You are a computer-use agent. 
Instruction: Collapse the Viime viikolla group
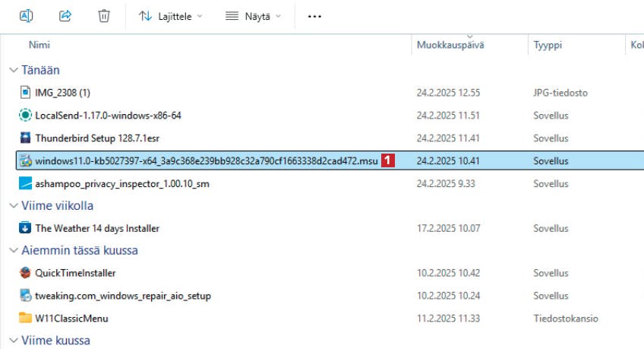click(14, 205)
